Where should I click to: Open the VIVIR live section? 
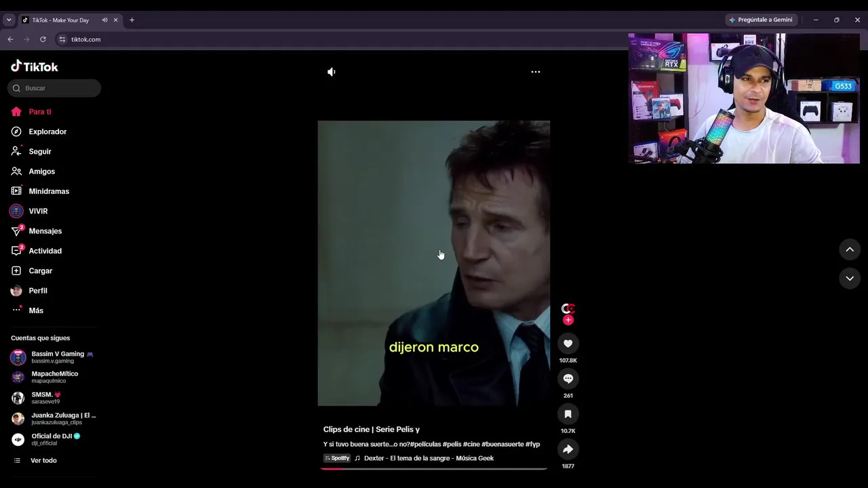29,211
